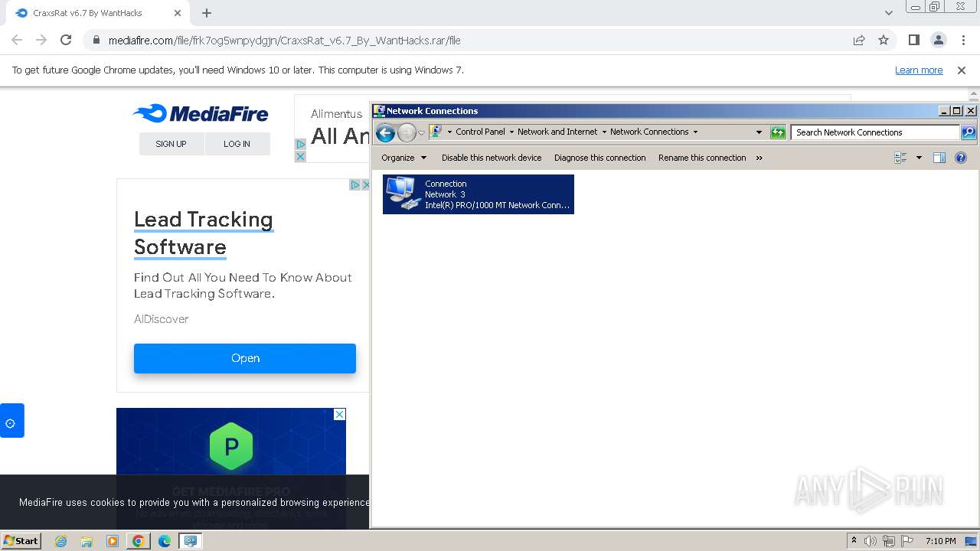
Task: Click network status tray icon
Action: pyautogui.click(x=889, y=541)
